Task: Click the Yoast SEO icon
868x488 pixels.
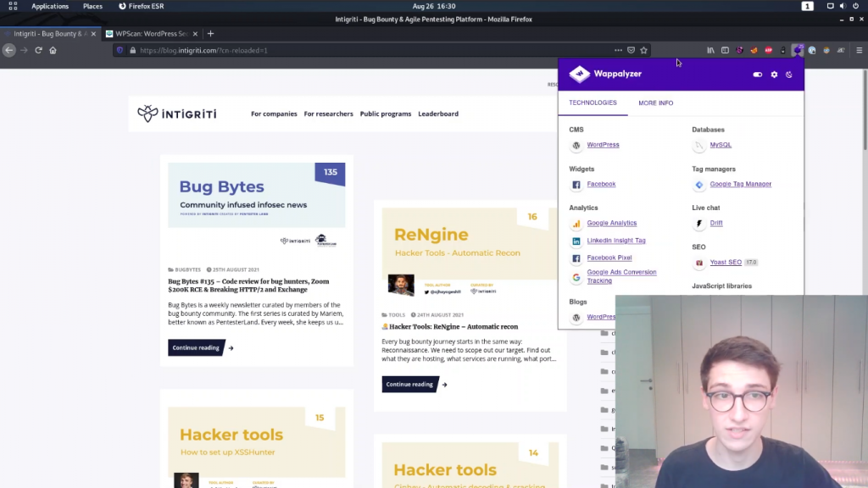Action: click(x=699, y=263)
